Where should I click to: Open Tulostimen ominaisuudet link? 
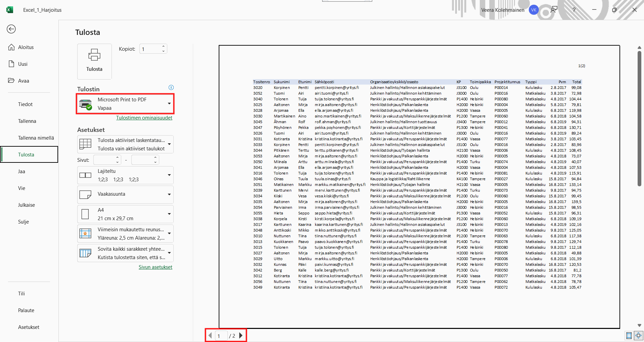(x=144, y=118)
